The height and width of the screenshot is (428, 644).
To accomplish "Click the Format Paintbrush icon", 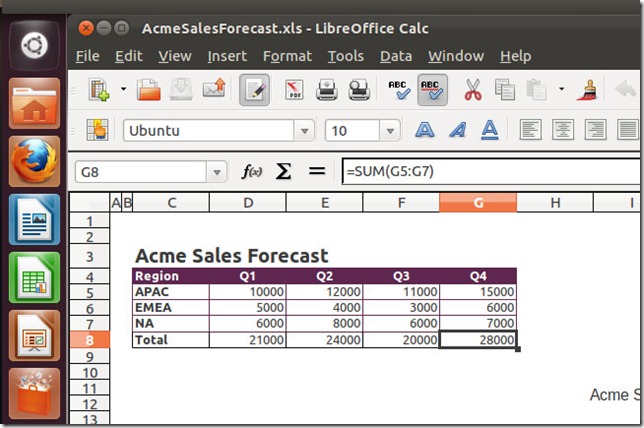I will click(587, 90).
